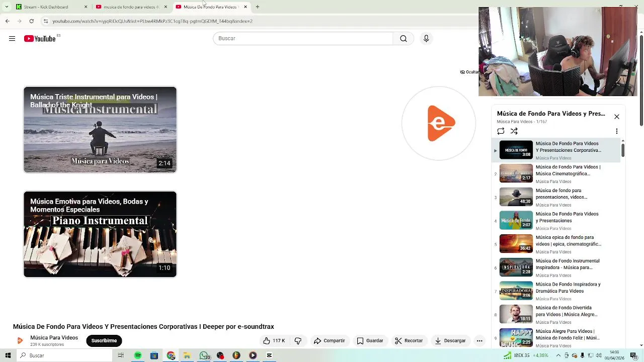Play Música Alegre Para Videos item
Screen dimensions: 644x362
(556, 337)
